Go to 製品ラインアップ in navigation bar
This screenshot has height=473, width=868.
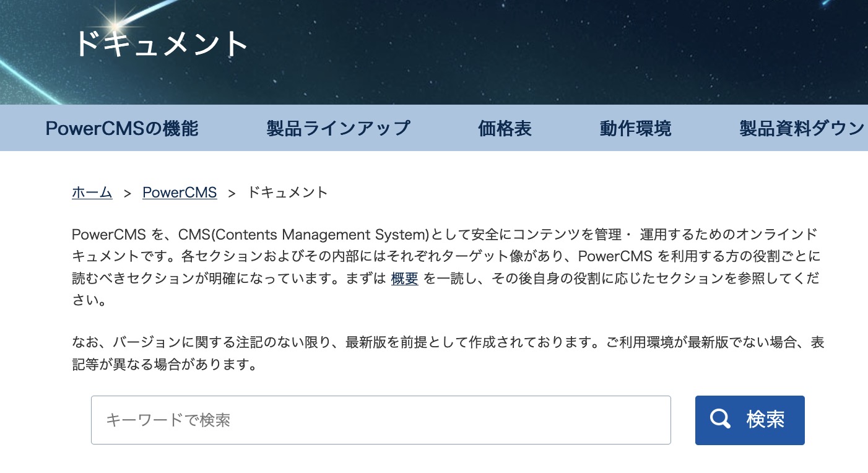tap(339, 128)
